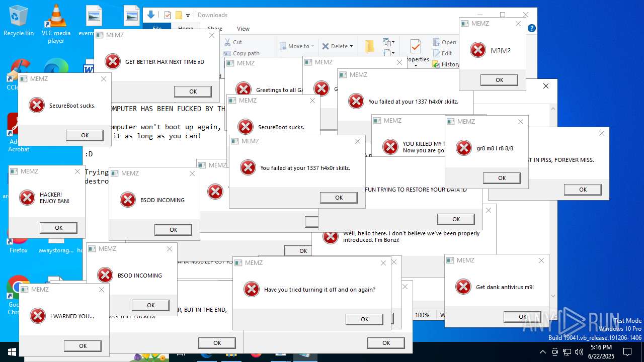Click error icon beside 'turning it off and on'
Viewport: 644px width, 362px height.
pyautogui.click(x=252, y=289)
